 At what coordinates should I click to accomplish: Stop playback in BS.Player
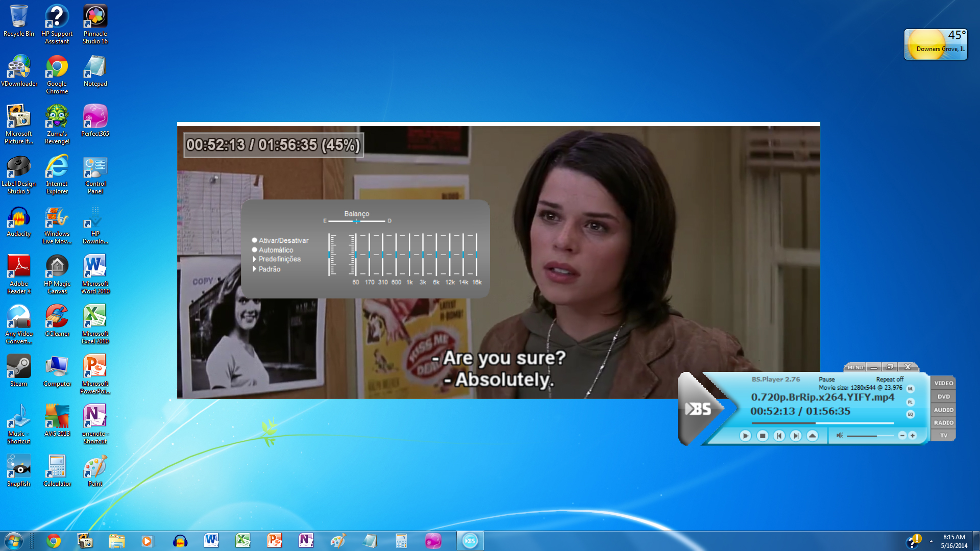763,436
